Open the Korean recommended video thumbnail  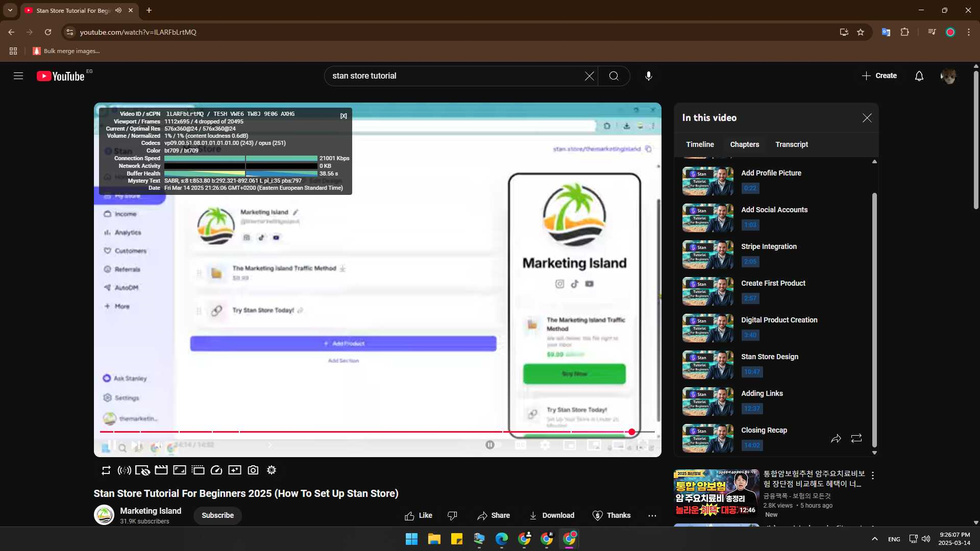pyautogui.click(x=716, y=493)
